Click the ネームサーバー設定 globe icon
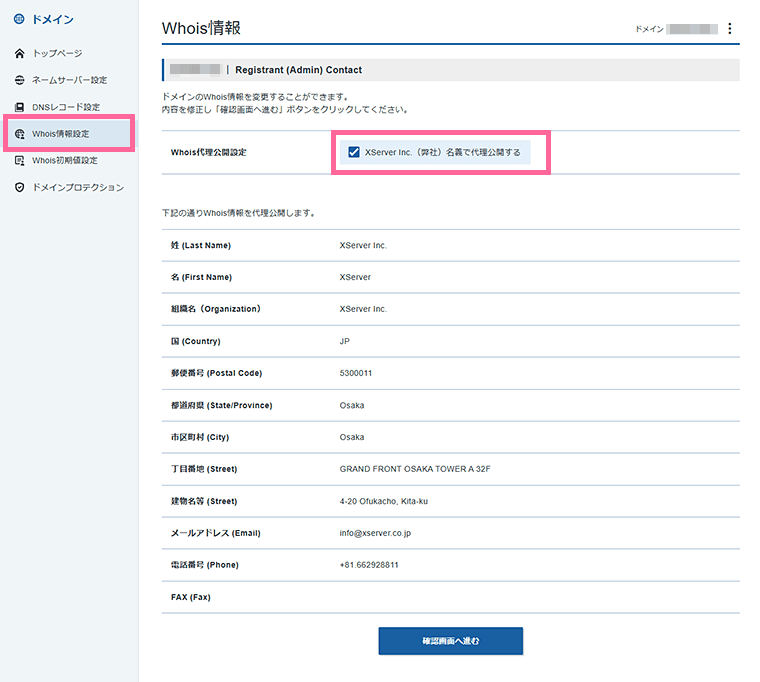This screenshot has width=760, height=682. (x=19, y=80)
